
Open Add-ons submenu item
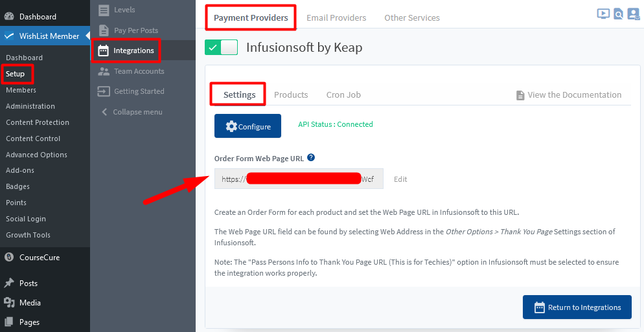coord(20,170)
